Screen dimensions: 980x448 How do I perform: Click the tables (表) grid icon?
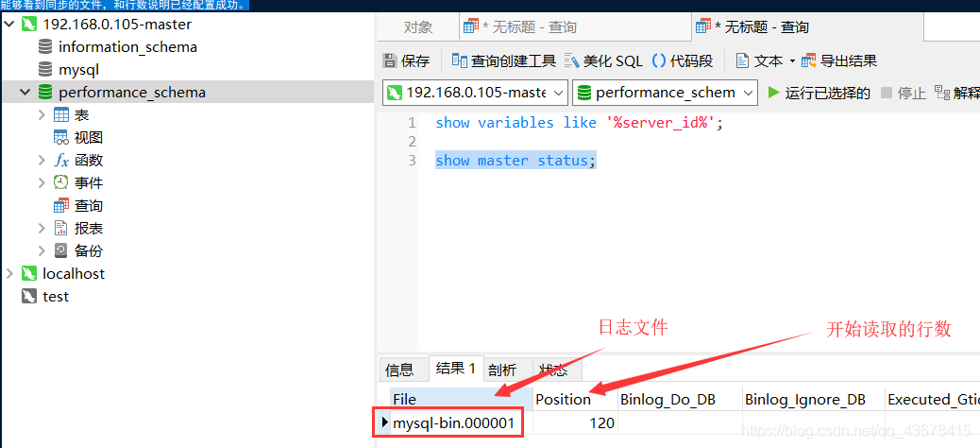(x=61, y=115)
